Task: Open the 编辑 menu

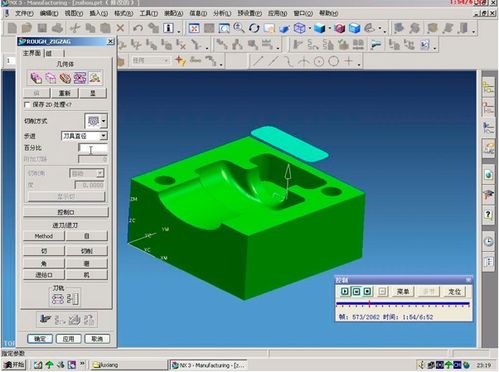Action: coord(49,13)
